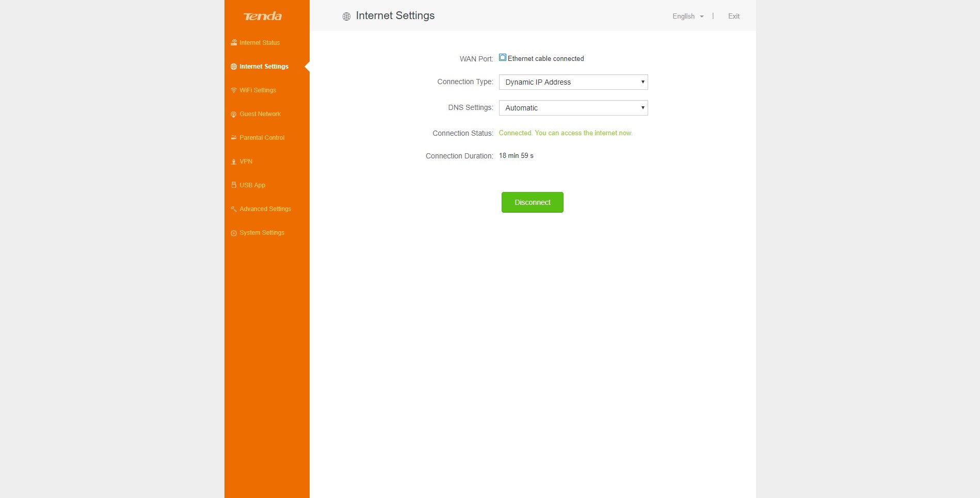Click the Advanced Settings wrench icon

234,209
